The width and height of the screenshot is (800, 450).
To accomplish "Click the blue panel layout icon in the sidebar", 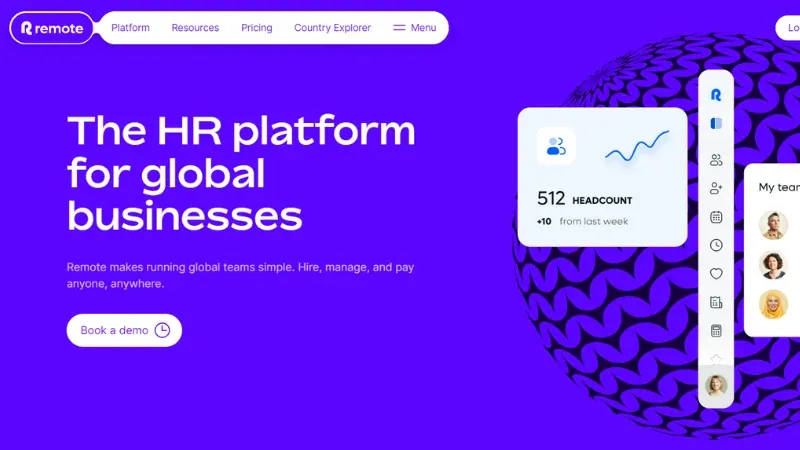I will click(x=716, y=123).
